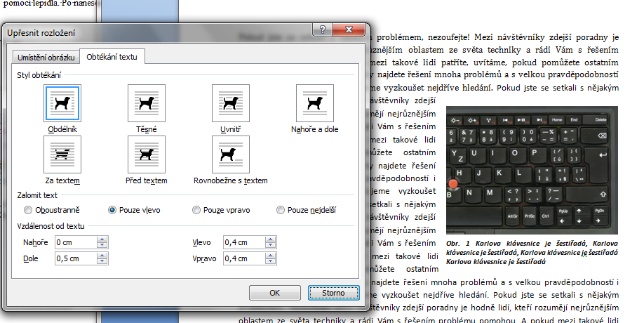Decrease the Vlevo distance value

[271, 245]
